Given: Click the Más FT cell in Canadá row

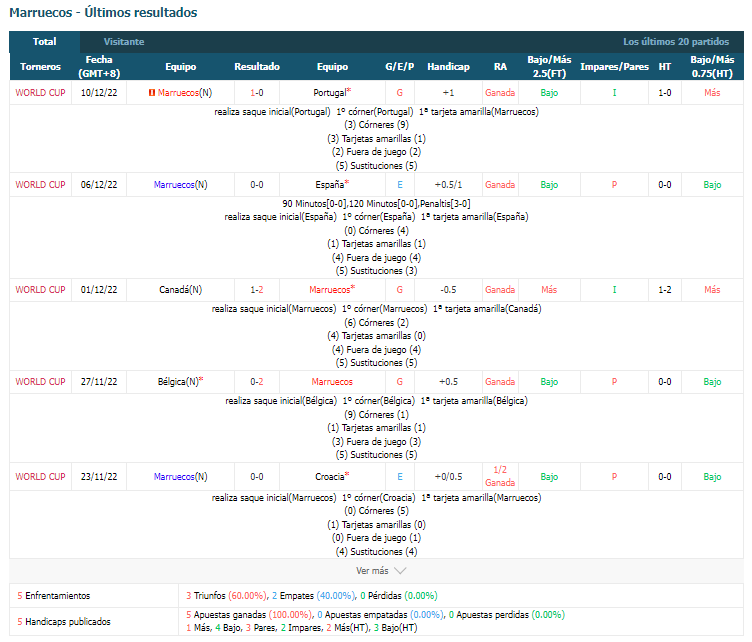Looking at the screenshot, I should click(x=549, y=290).
